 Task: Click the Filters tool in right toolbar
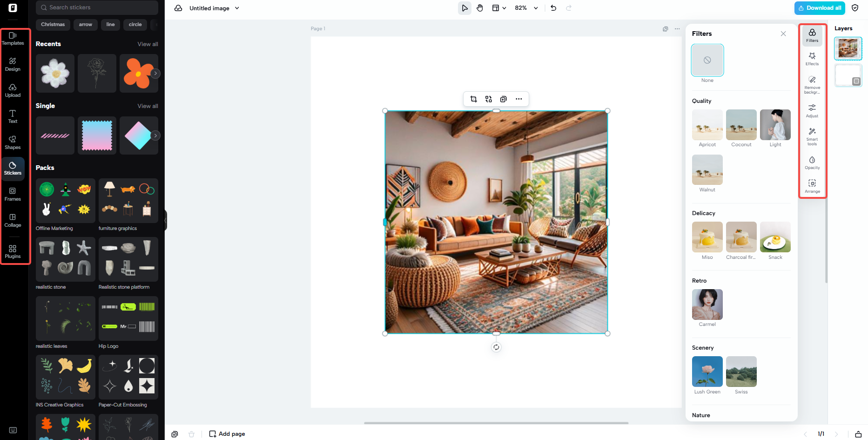[x=812, y=35]
